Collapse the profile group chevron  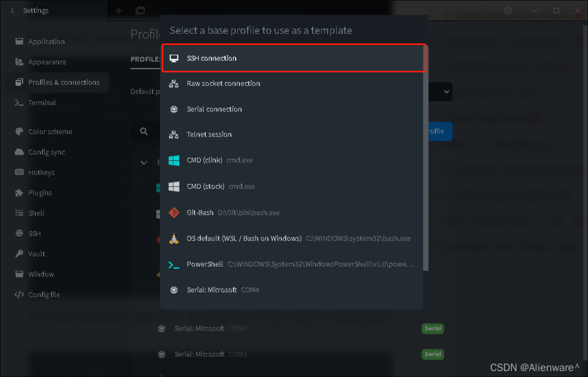tap(144, 162)
